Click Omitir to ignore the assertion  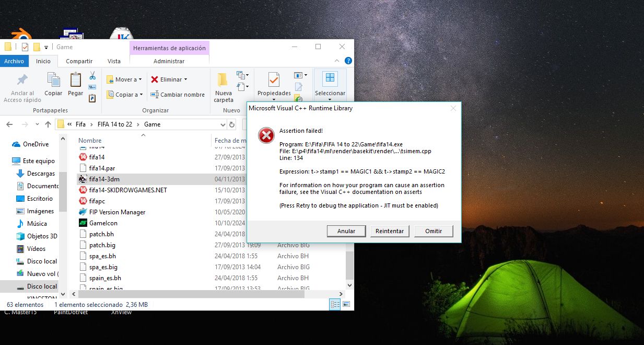(x=434, y=231)
